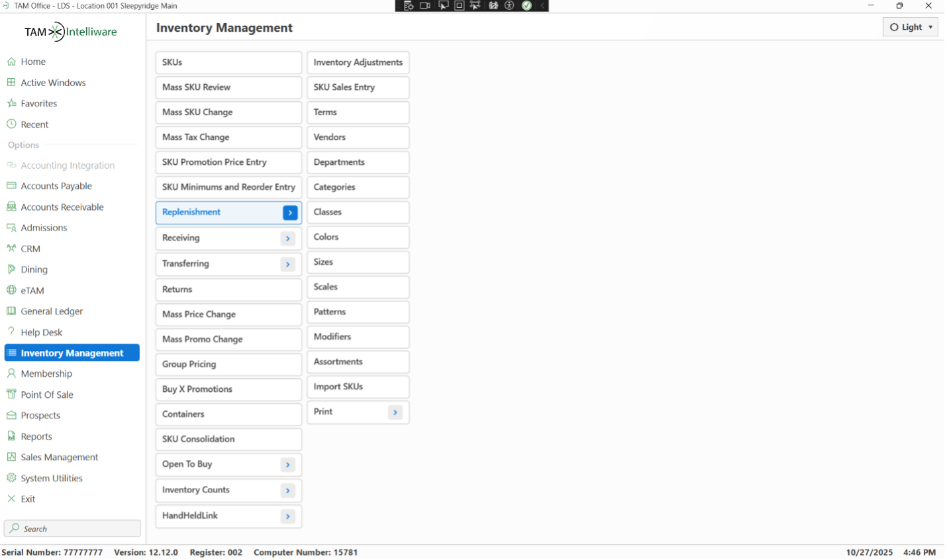Collapse the top debug toolbar chevron
This screenshot has width=947, height=560.
point(542,6)
